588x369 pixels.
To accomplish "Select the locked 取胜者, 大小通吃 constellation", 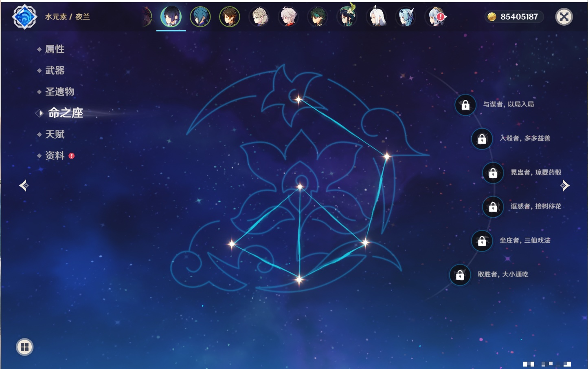I will pyautogui.click(x=460, y=275).
